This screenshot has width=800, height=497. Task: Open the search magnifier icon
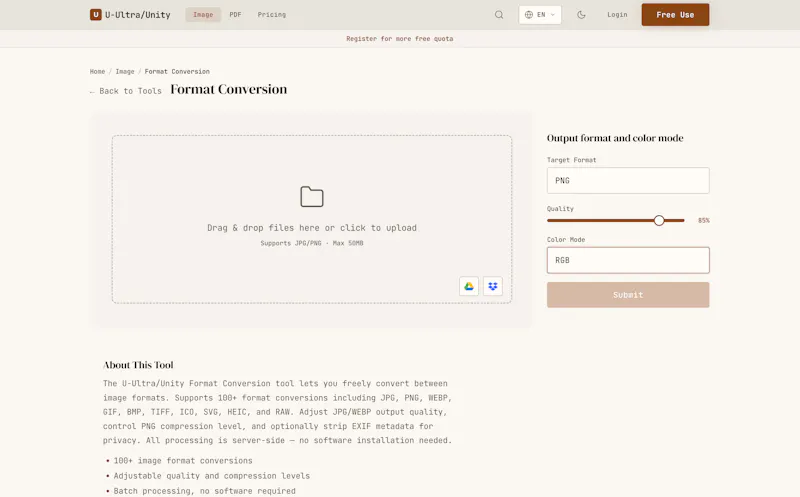(499, 15)
